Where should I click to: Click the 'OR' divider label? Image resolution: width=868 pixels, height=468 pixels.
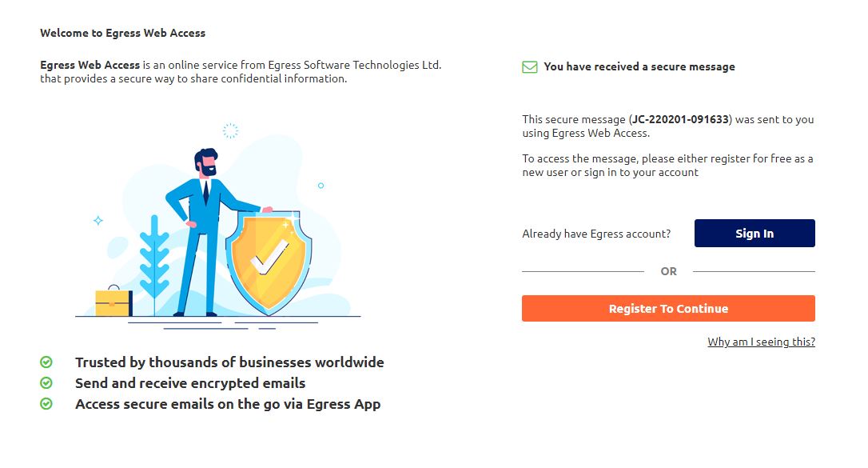[x=669, y=271]
